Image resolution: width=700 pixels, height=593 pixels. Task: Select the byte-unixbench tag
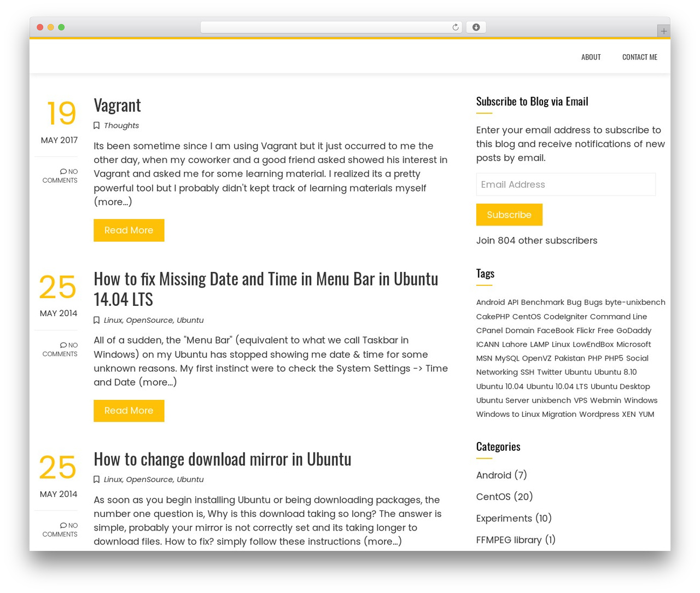(x=635, y=303)
